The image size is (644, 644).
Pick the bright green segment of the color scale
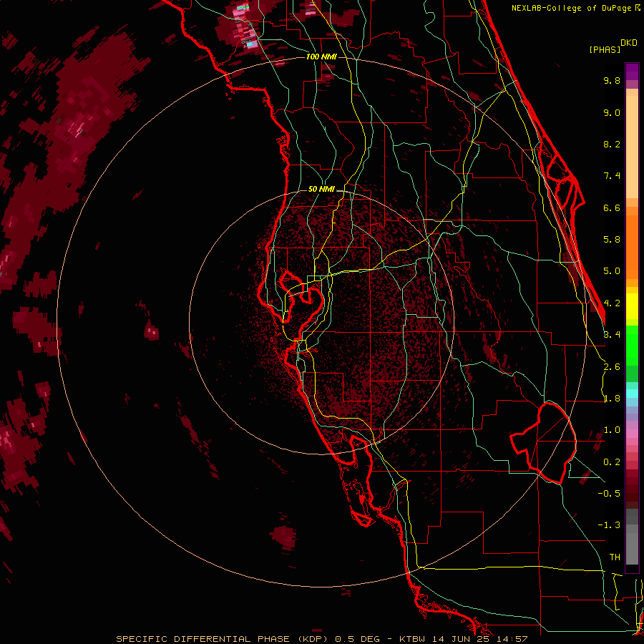(632, 345)
